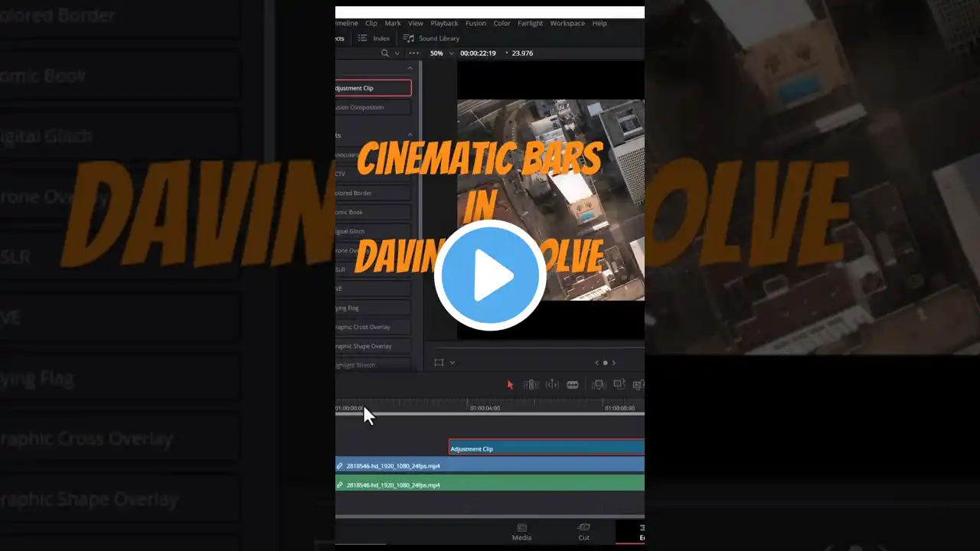Select the CCTV effect
Viewport: 980px width, 551px height.
click(x=373, y=174)
